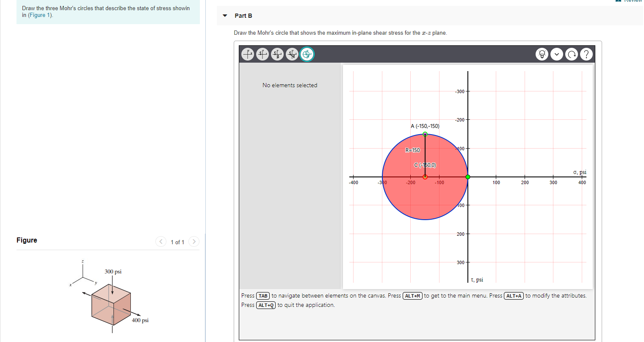This screenshot has width=644, height=342.
Task: Click the C (-150,0) label
Action: click(425, 165)
